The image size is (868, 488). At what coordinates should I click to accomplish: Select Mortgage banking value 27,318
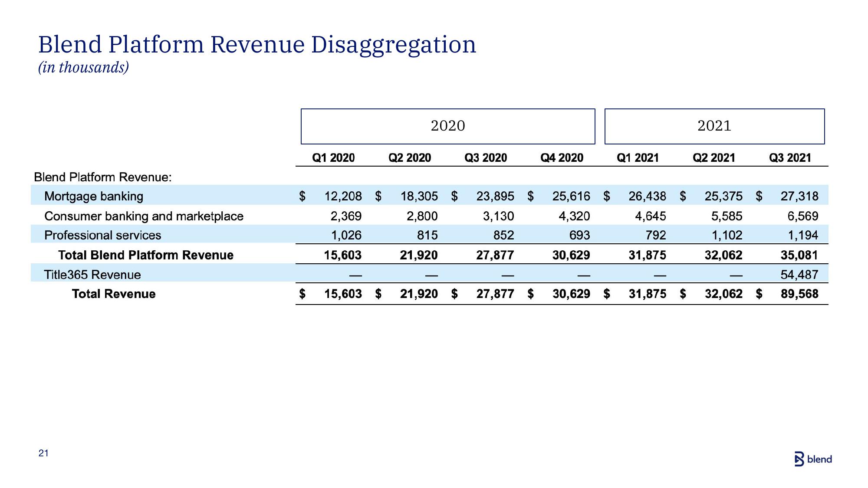[x=800, y=197]
